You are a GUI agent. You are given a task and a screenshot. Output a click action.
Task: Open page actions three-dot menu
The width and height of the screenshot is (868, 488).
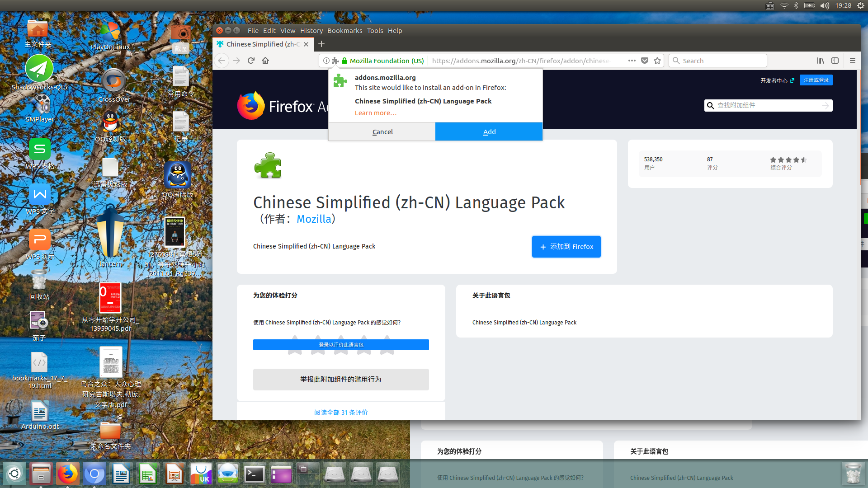(632, 61)
